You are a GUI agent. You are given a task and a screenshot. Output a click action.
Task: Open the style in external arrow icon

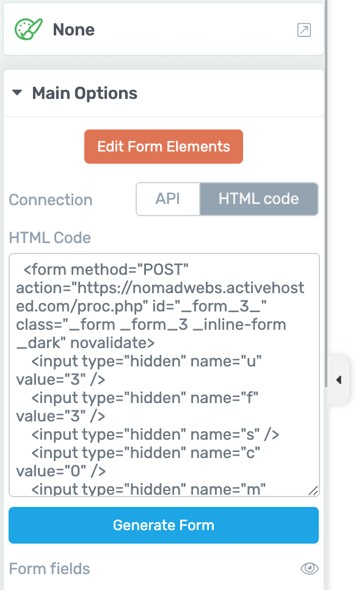click(x=304, y=30)
